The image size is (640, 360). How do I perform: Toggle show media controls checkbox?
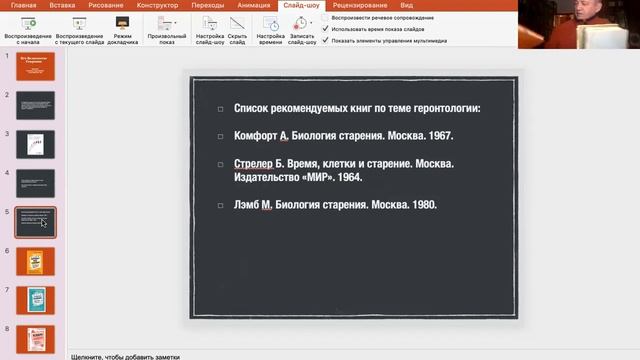click(x=325, y=40)
